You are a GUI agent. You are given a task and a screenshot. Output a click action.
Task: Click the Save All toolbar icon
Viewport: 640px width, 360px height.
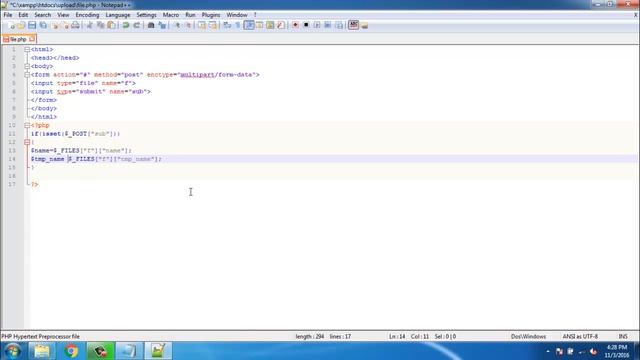pyautogui.click(x=43, y=25)
